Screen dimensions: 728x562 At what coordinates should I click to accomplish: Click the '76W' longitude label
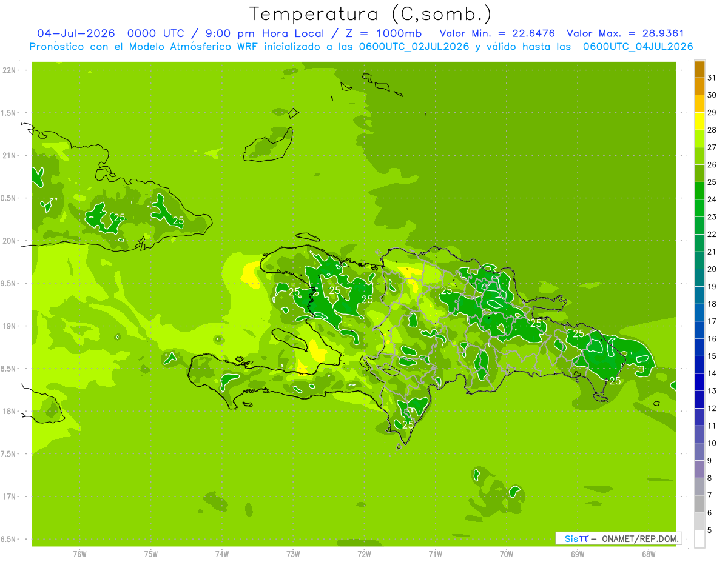79,554
